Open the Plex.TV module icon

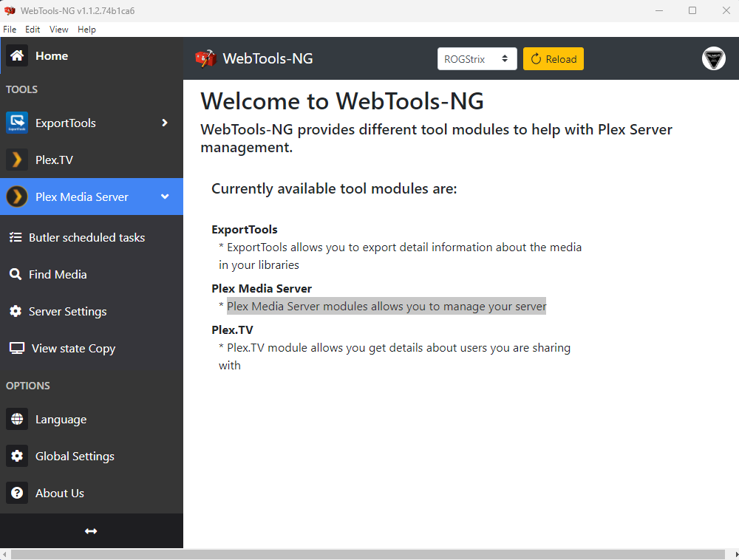pos(16,160)
